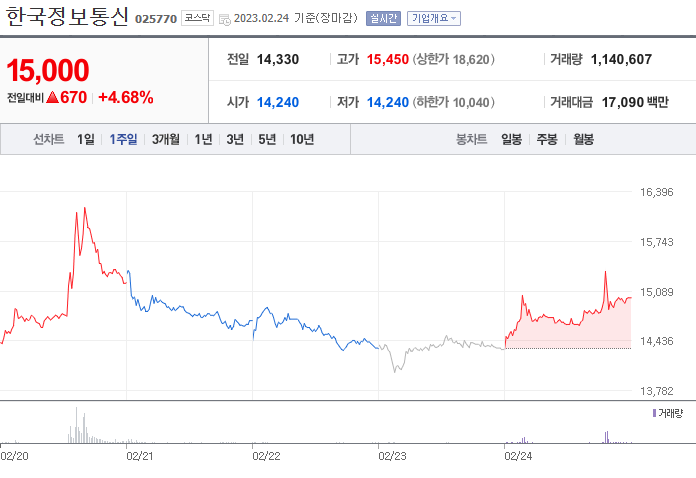Click the stock name 한국정보통신

[x=67, y=17]
